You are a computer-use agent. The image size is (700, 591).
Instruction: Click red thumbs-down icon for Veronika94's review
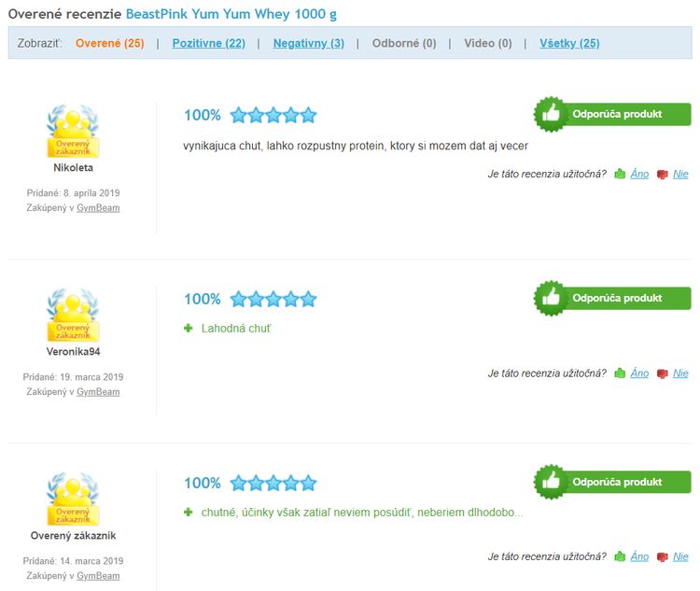tap(662, 373)
